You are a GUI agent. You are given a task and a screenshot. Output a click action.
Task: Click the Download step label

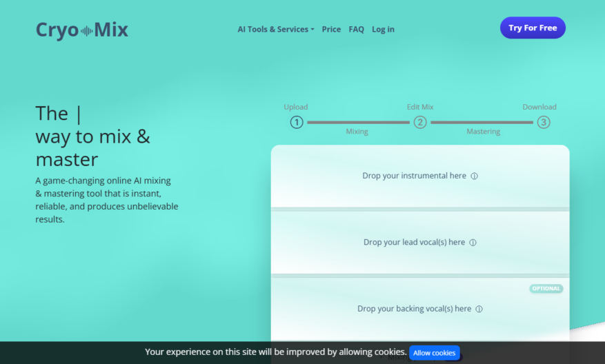pos(539,107)
